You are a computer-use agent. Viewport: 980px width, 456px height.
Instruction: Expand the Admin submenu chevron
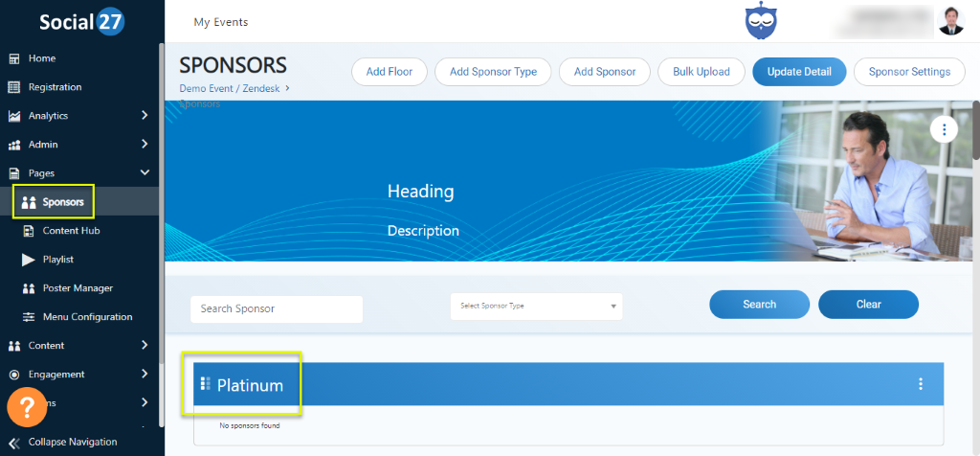pos(145,145)
